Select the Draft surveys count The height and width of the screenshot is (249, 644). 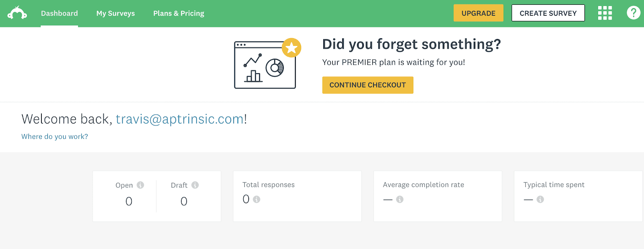[x=184, y=201]
